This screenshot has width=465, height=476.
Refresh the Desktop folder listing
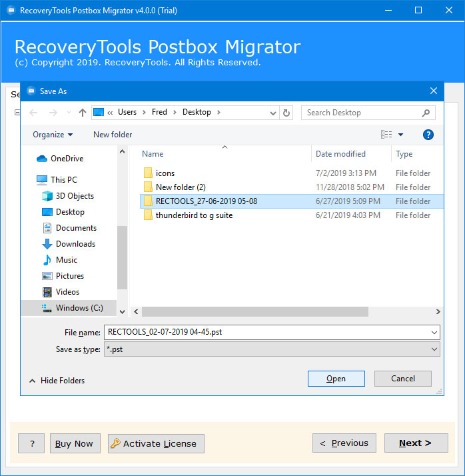[286, 113]
